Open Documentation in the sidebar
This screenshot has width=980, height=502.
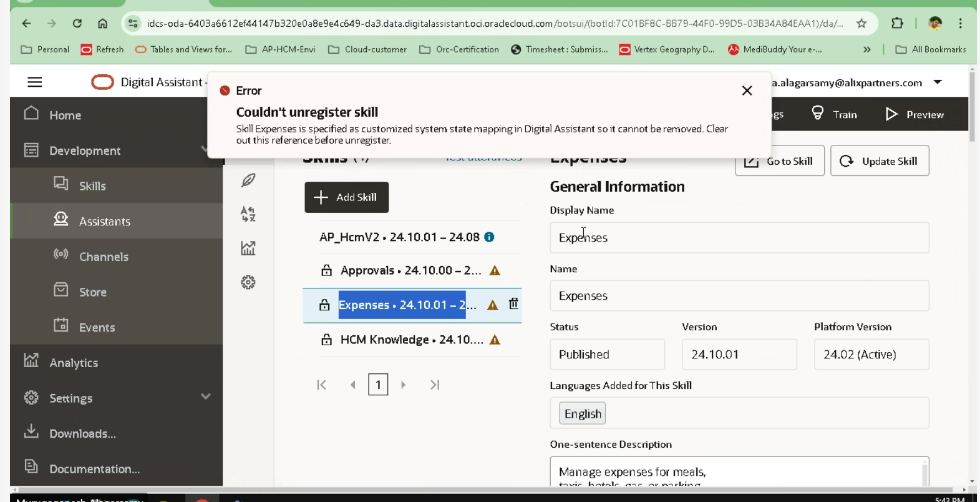[116, 468]
